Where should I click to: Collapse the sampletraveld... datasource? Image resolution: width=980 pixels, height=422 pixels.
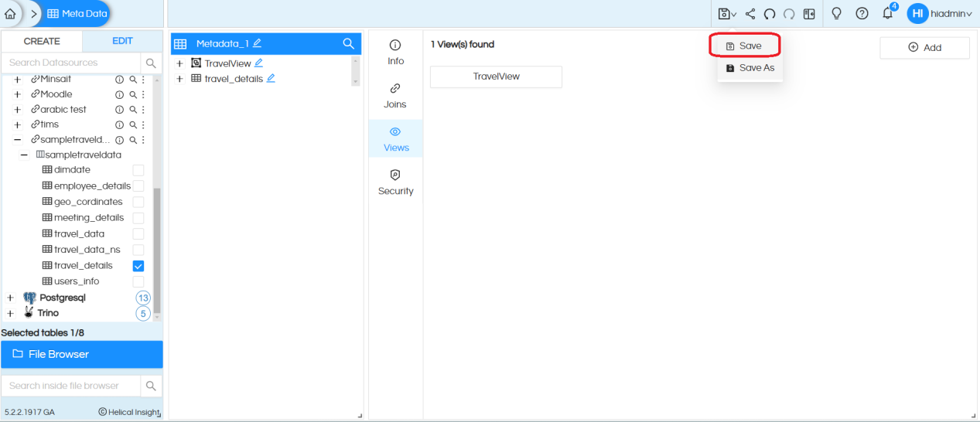point(17,140)
